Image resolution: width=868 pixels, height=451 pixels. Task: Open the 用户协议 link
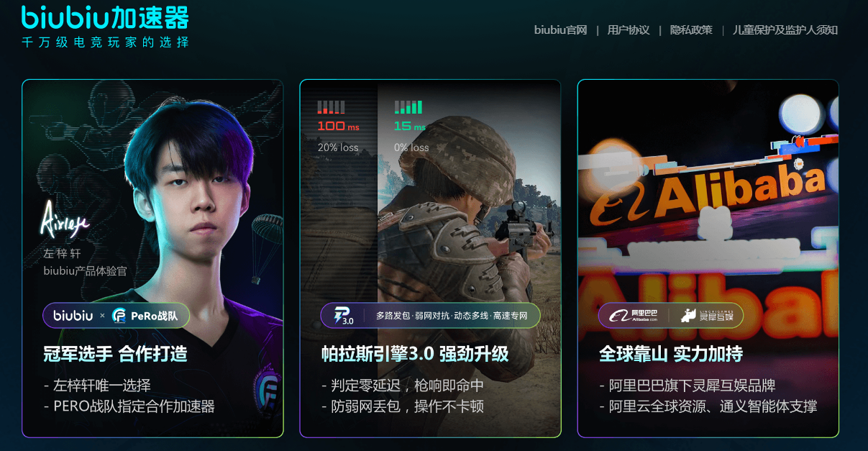[628, 30]
